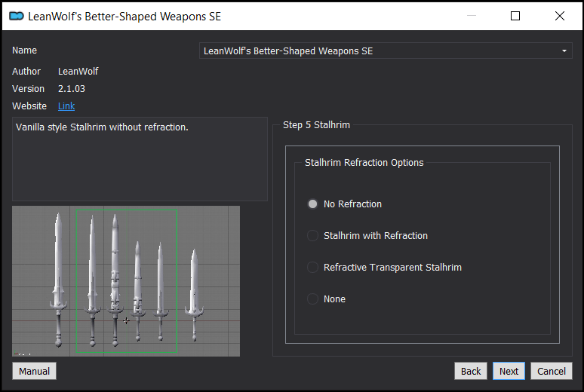Click the mod name text in Name field
The height and width of the screenshot is (392, 584).
(x=288, y=51)
